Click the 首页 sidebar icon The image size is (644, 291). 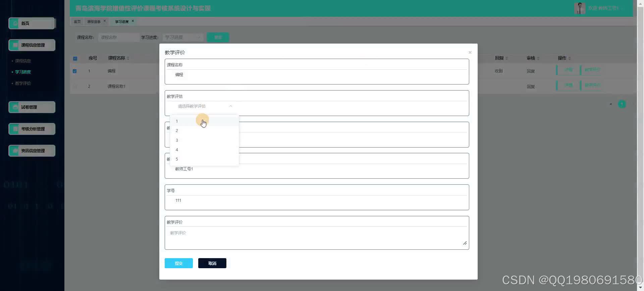[15, 23]
